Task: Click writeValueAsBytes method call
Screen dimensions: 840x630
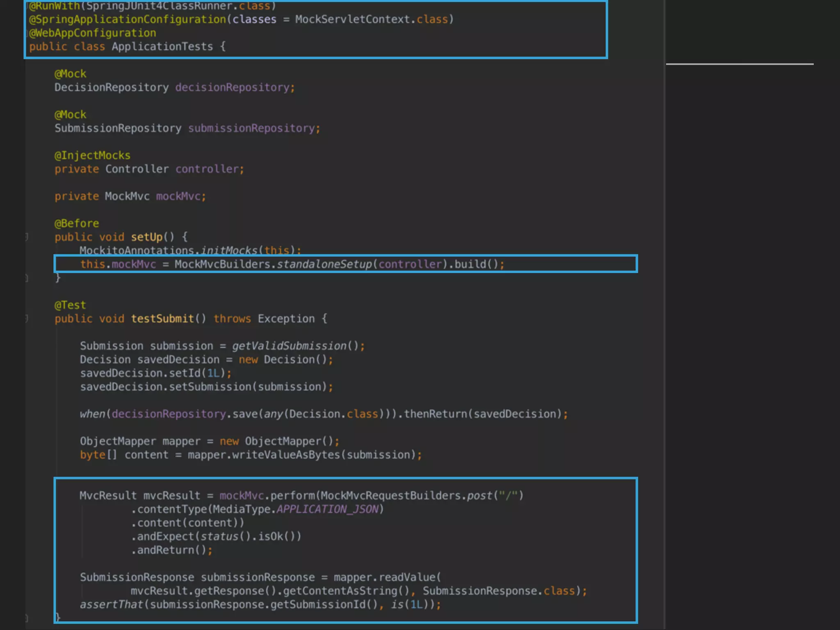Action: 286,455
